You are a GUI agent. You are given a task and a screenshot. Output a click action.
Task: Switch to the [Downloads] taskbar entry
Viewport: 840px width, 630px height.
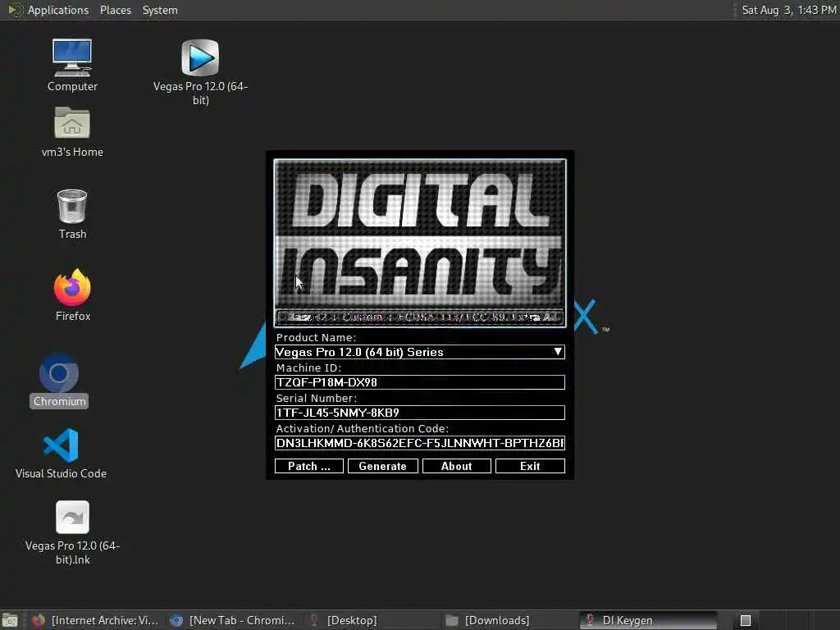coord(509,620)
